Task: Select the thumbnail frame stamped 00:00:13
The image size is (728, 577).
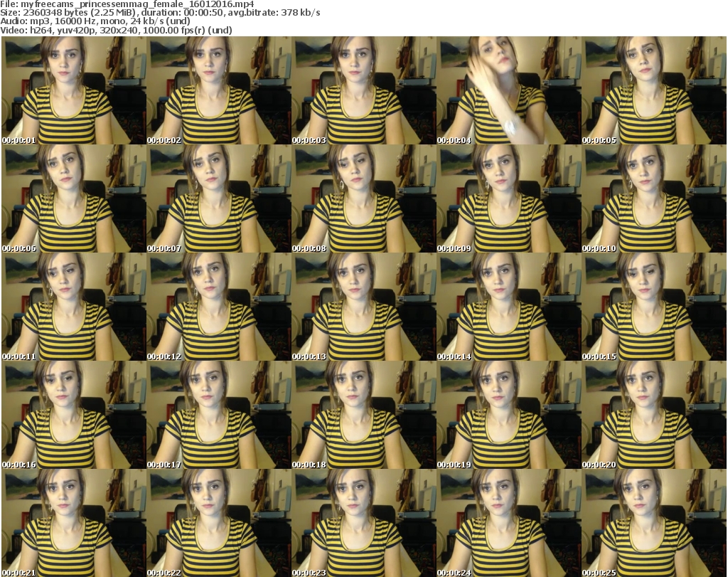Action: (363, 307)
